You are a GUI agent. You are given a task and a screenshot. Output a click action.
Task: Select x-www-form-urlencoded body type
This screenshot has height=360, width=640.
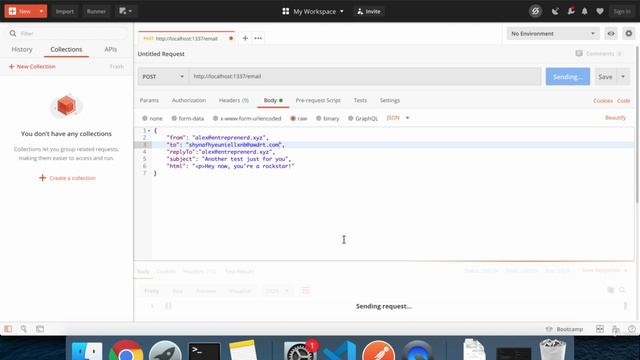click(x=247, y=118)
